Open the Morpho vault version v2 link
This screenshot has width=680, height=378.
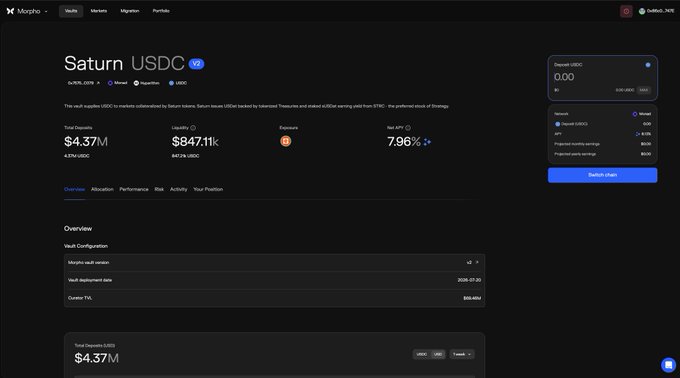[x=472, y=262]
